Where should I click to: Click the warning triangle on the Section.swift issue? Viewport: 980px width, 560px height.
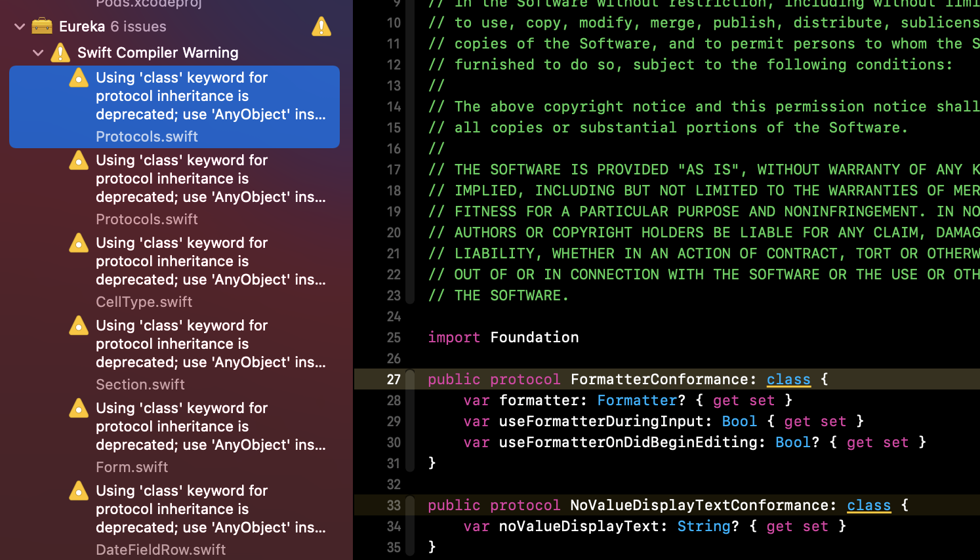[78, 325]
